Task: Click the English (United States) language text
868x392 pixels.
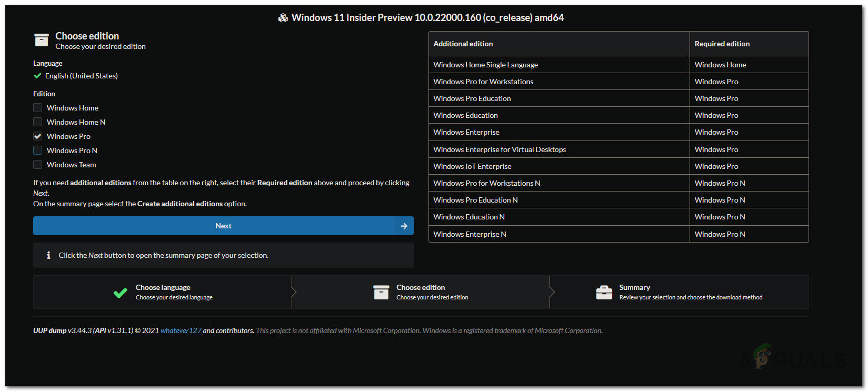Action: coord(82,76)
